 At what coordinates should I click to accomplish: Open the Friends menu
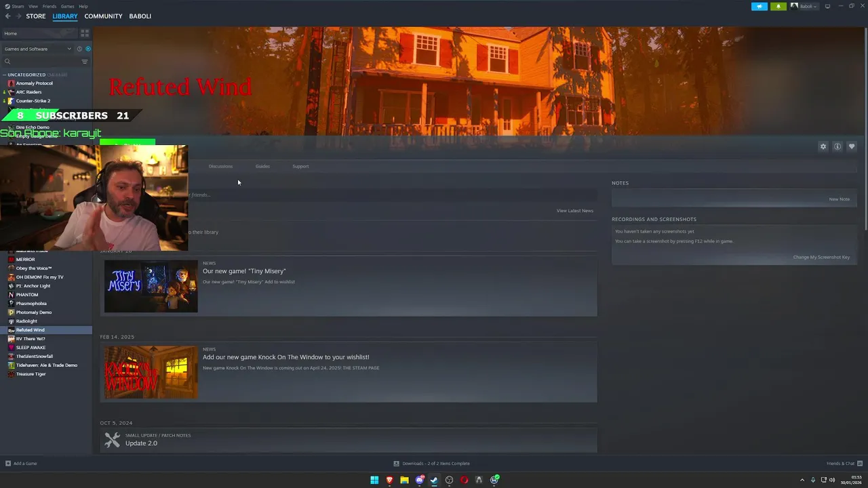[x=50, y=6]
